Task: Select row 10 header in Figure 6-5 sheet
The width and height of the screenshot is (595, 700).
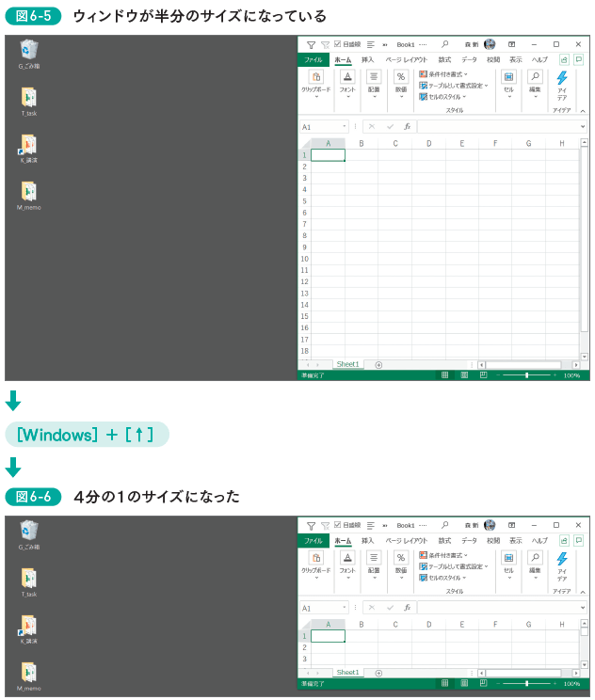Action: 305,259
